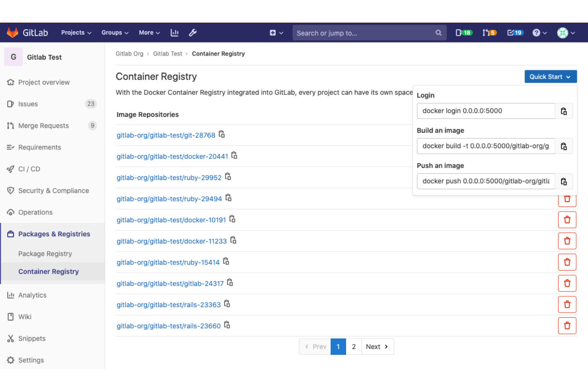Click the search magnifier icon
This screenshot has height=392, width=588.
click(x=438, y=33)
